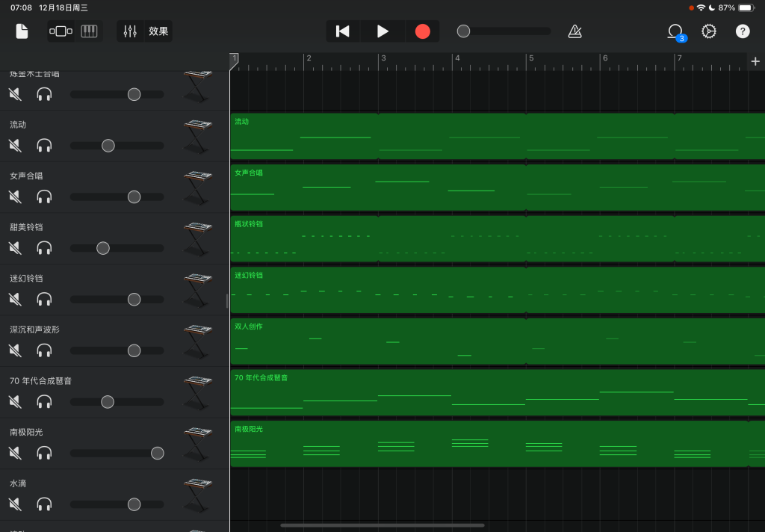This screenshot has width=765, height=532.
Task: Mute the 流动 track
Action: (15, 146)
